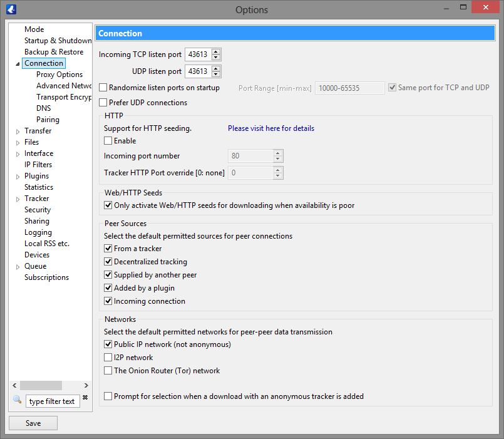The height and width of the screenshot is (439, 504).
Task: Go to the IP Filters section
Action: tap(38, 165)
